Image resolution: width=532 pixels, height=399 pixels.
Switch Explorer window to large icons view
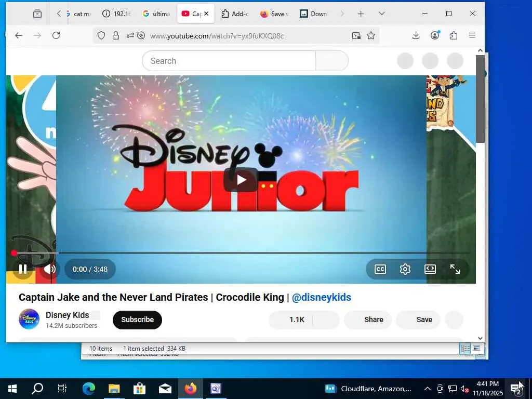coord(476,348)
